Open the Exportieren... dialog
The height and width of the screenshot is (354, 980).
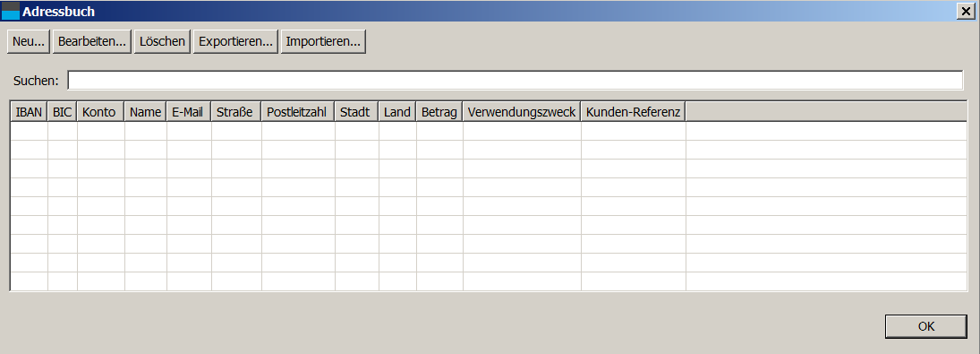tap(235, 41)
